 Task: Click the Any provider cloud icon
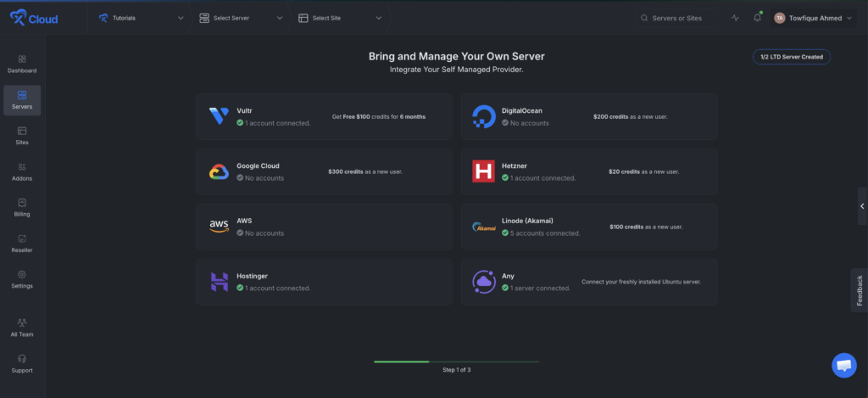[x=484, y=282]
